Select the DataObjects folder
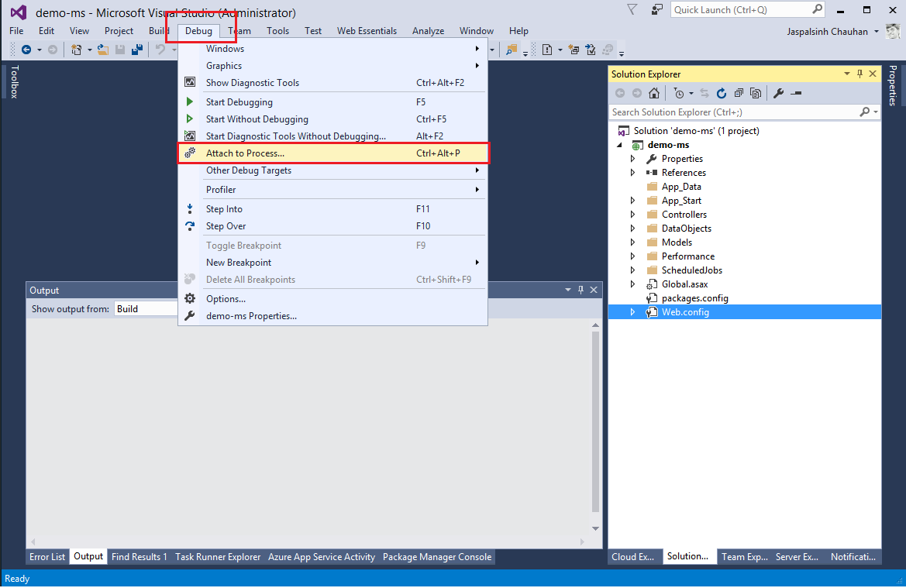Screen dimensions: 906x588 pos(687,229)
